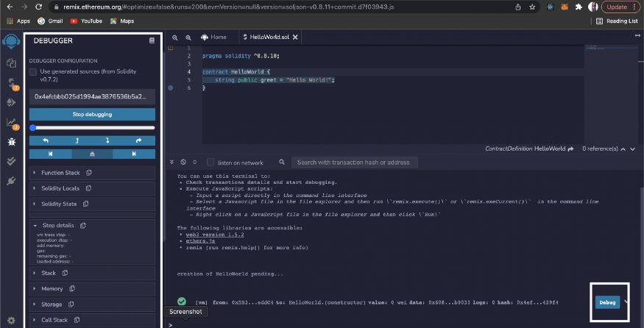Image resolution: width=644 pixels, height=328 pixels.
Task: Go to the next reference chevron
Action: coord(632,149)
